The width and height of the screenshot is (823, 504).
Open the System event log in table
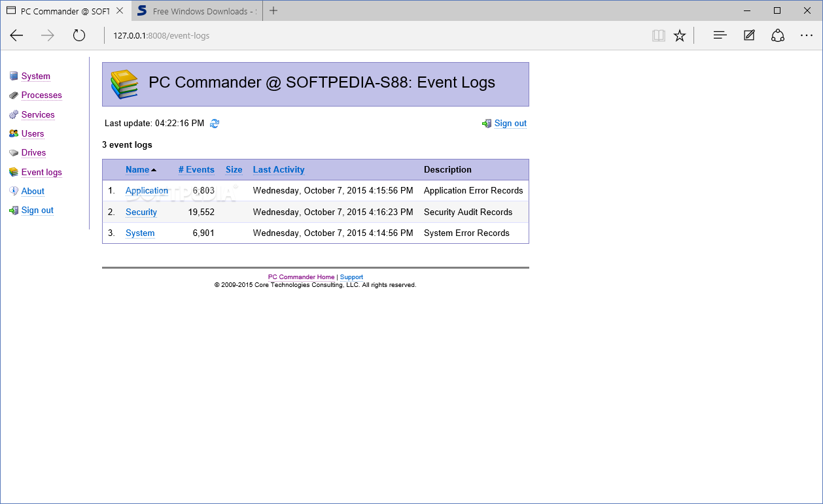click(x=140, y=233)
